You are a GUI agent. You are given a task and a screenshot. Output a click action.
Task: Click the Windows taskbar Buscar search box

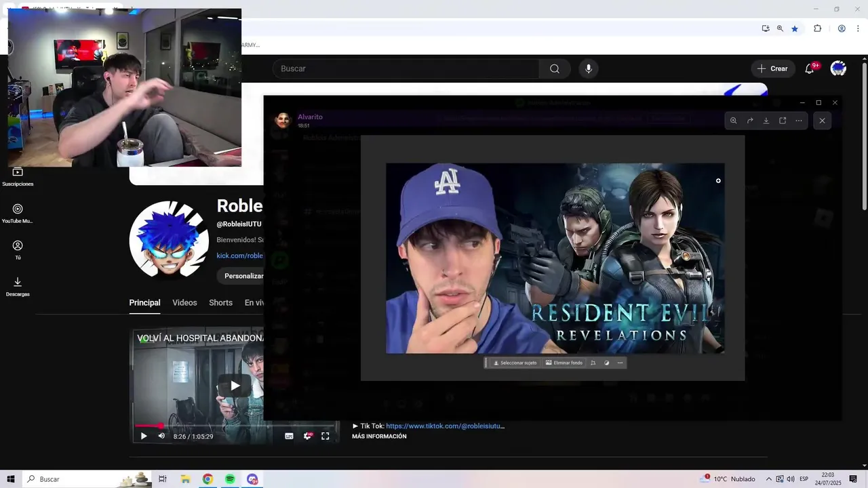87,479
